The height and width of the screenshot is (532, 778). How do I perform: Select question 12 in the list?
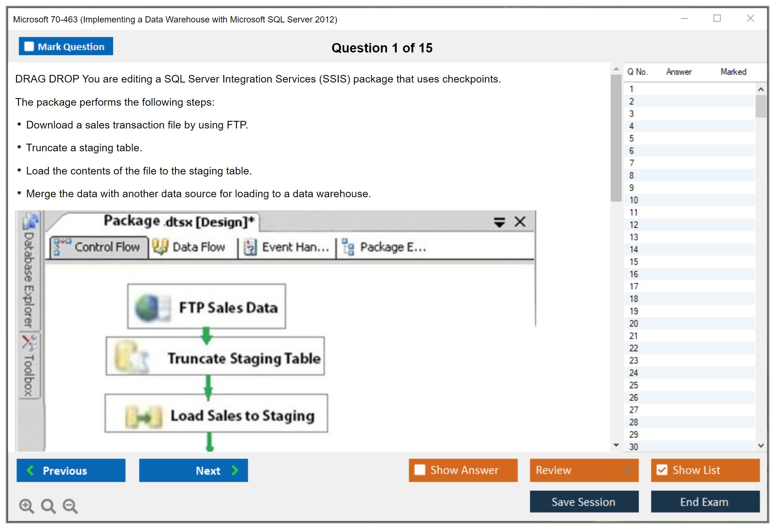click(x=634, y=225)
